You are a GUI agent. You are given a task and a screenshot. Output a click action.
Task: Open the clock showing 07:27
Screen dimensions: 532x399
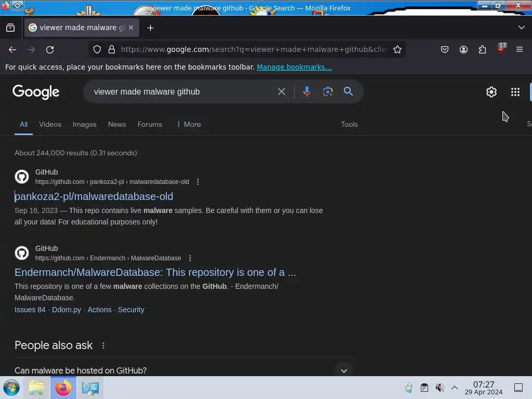coord(484,388)
